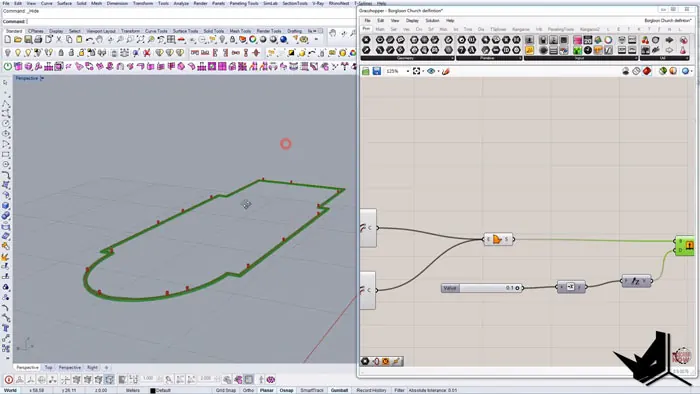Click into the Command input field
The height and width of the screenshot is (394, 700).
(191, 21)
